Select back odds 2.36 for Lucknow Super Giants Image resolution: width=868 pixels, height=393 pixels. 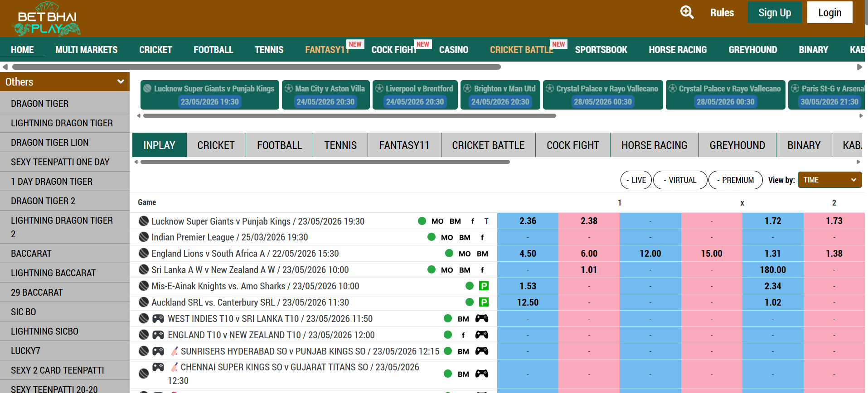tap(528, 221)
